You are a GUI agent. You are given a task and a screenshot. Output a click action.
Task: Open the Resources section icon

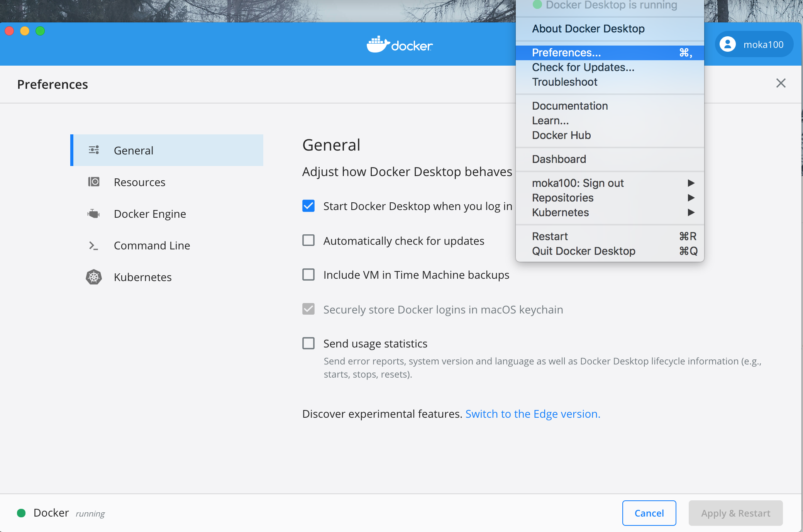tap(94, 182)
